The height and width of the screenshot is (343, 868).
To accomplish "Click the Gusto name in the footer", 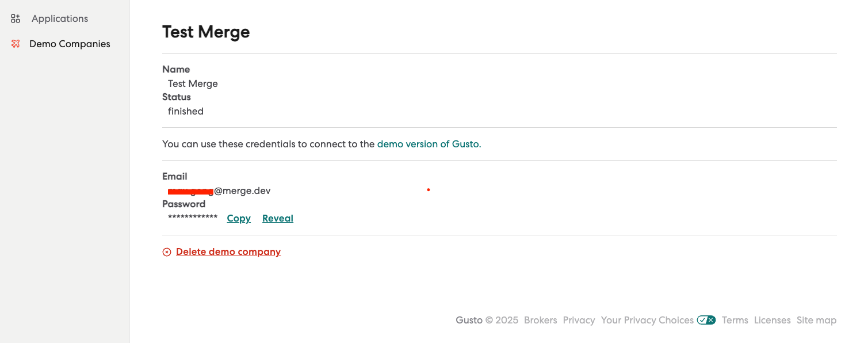I will click(x=469, y=321).
